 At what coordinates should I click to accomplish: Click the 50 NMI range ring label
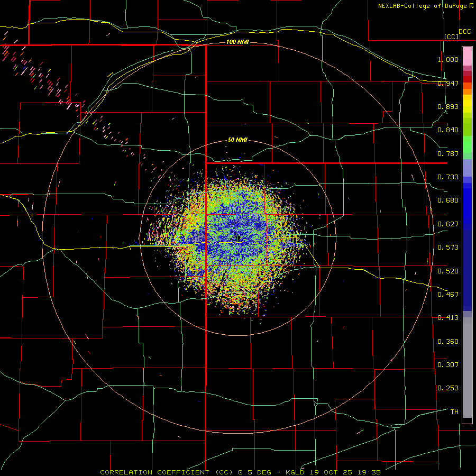(237, 140)
